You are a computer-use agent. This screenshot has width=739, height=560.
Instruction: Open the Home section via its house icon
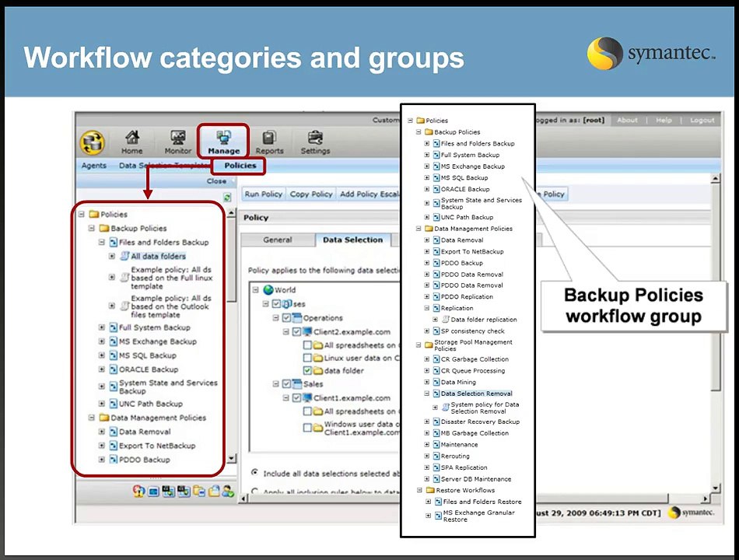pyautogui.click(x=132, y=137)
